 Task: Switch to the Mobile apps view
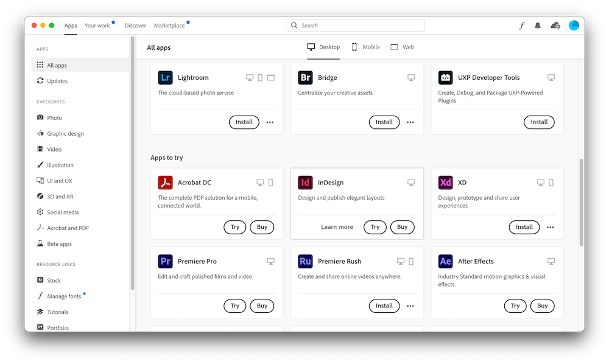[365, 47]
